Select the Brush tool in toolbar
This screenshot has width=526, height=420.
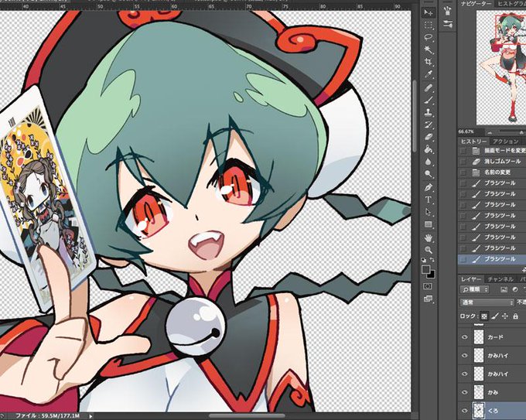(429, 101)
